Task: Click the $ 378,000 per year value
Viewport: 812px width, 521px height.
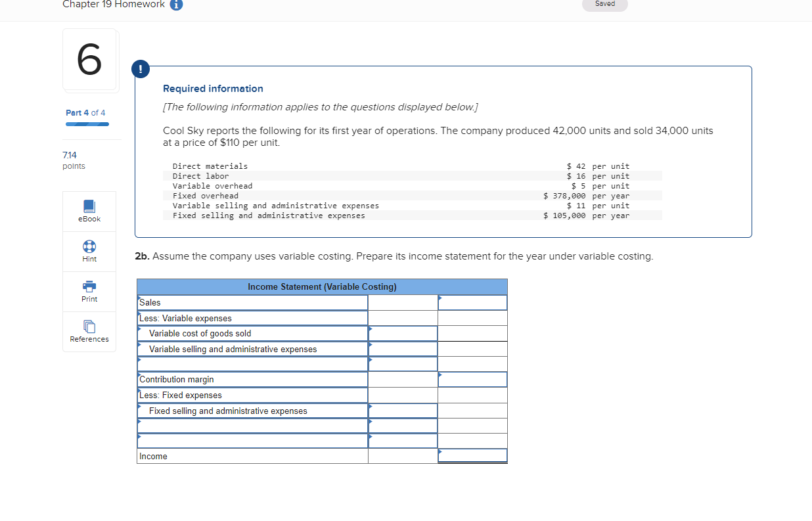Action: (x=587, y=196)
